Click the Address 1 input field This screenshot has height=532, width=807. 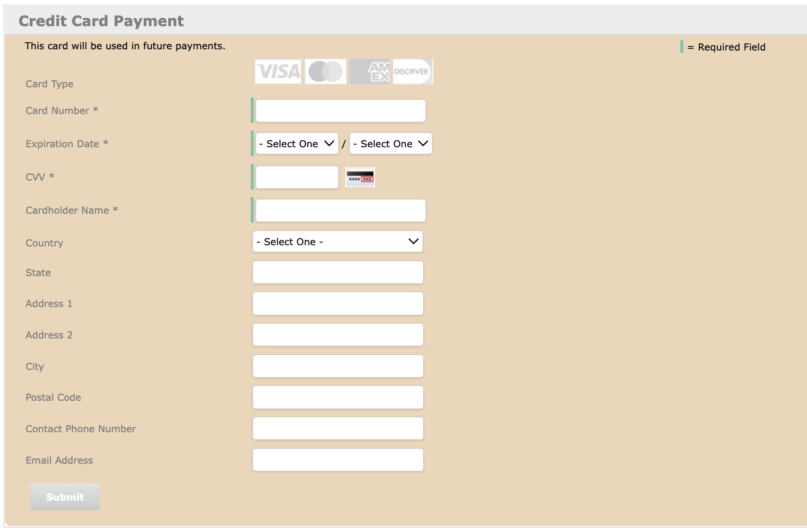point(338,303)
